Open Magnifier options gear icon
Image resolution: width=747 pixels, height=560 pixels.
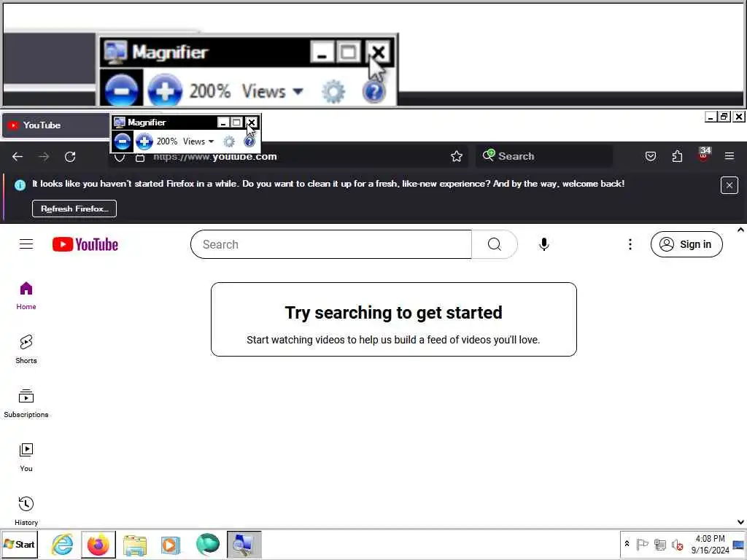tap(229, 141)
